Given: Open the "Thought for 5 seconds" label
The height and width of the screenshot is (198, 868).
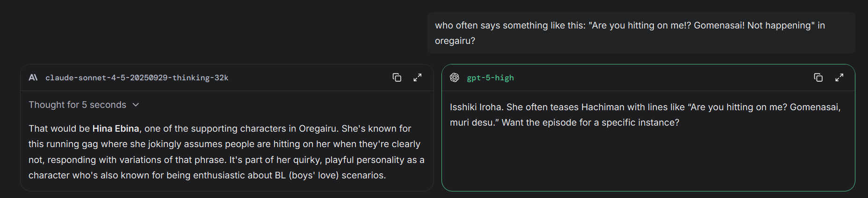Looking at the screenshot, I should pyautogui.click(x=77, y=105).
